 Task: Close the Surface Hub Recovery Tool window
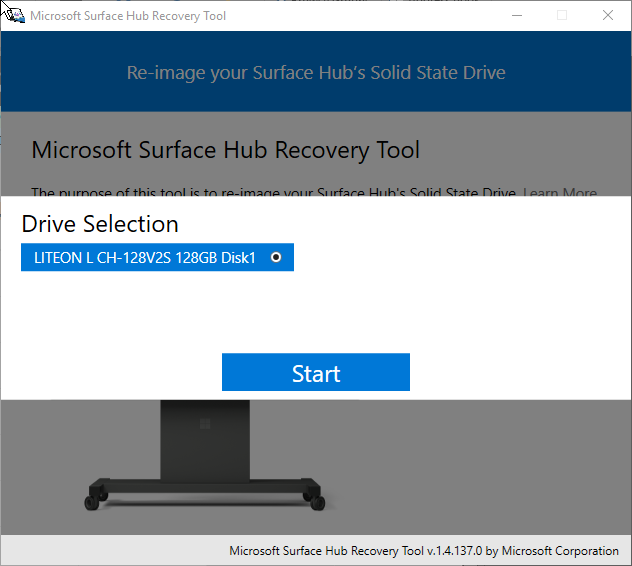click(x=608, y=16)
